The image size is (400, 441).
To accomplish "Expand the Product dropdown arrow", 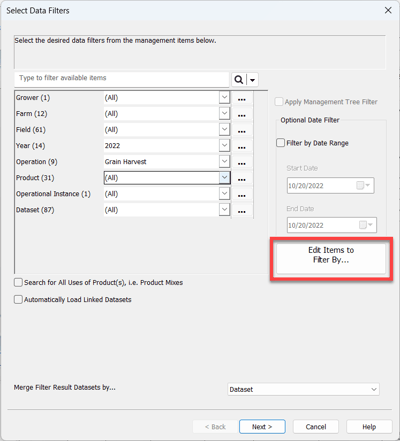I will point(225,177).
